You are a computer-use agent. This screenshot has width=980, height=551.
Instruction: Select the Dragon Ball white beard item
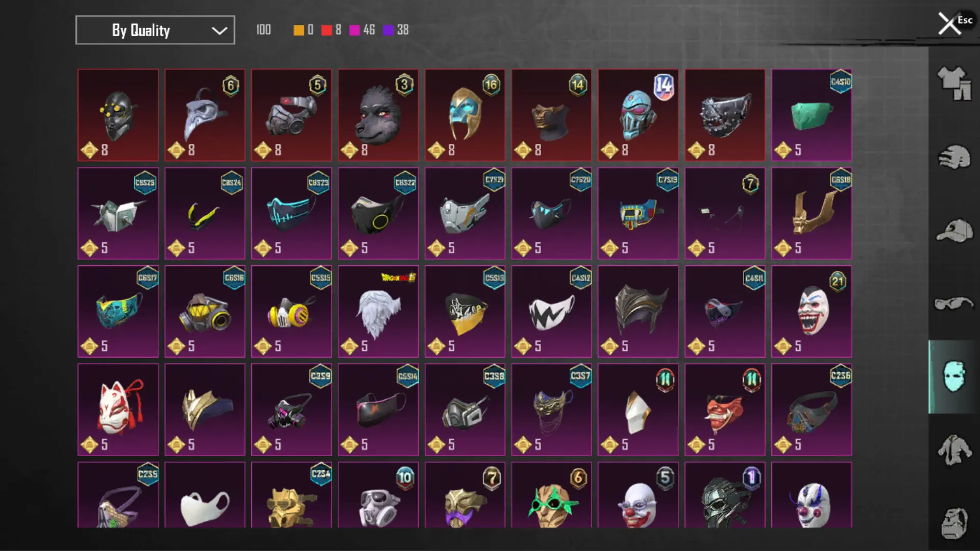378,311
